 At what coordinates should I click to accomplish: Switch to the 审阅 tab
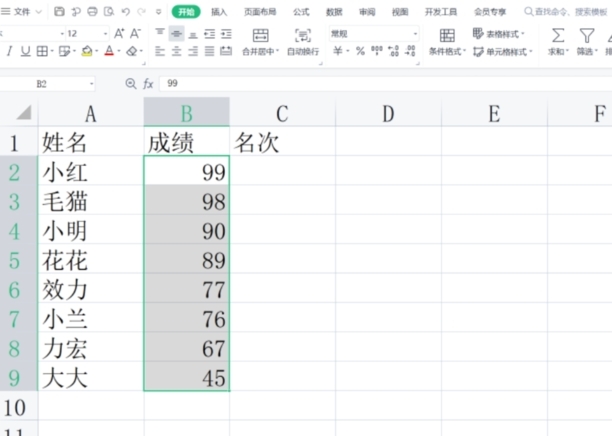(367, 12)
